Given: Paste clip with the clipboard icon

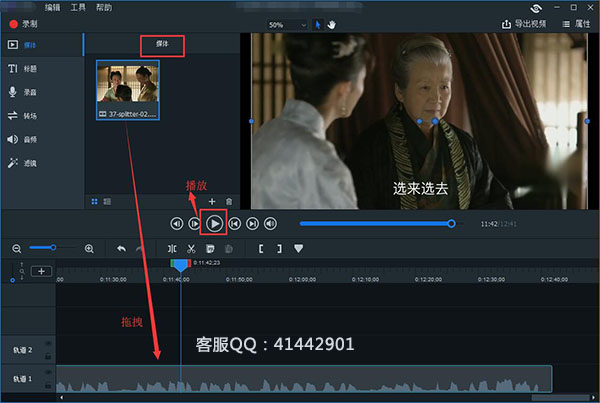Looking at the screenshot, I should pyautogui.click(x=229, y=249).
